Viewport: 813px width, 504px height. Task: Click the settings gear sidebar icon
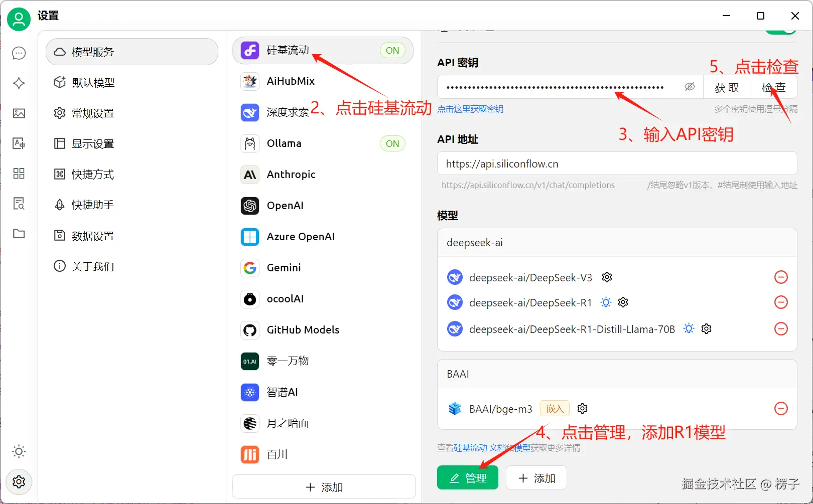[x=19, y=481]
